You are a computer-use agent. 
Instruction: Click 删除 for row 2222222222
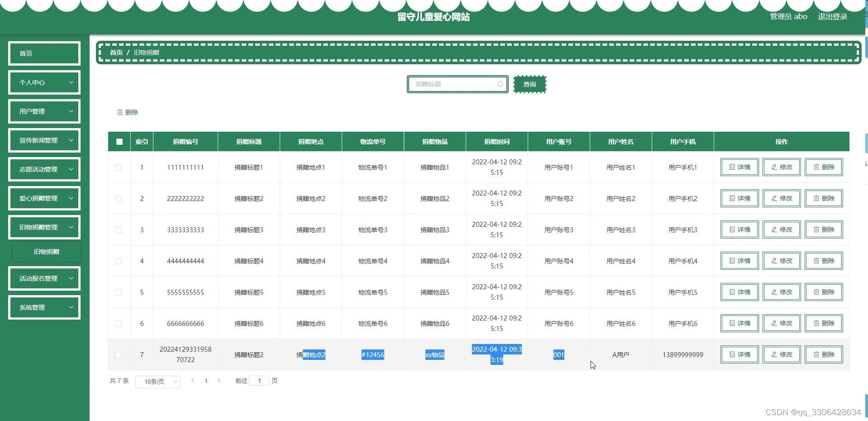click(824, 198)
